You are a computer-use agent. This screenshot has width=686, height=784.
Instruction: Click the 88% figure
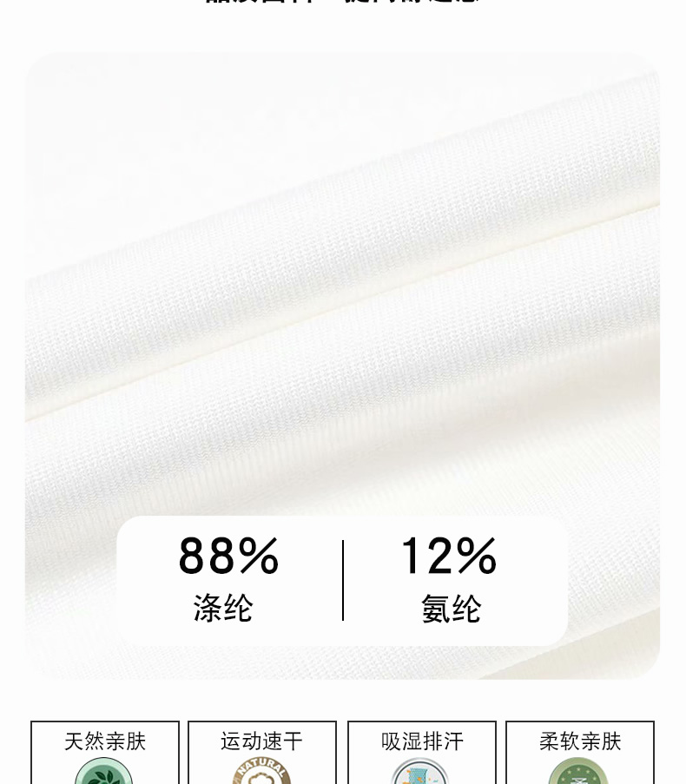coord(228,556)
